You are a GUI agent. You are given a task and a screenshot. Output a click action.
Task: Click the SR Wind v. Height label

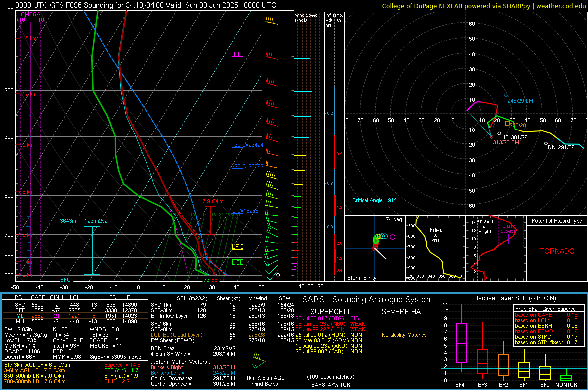[485, 227]
